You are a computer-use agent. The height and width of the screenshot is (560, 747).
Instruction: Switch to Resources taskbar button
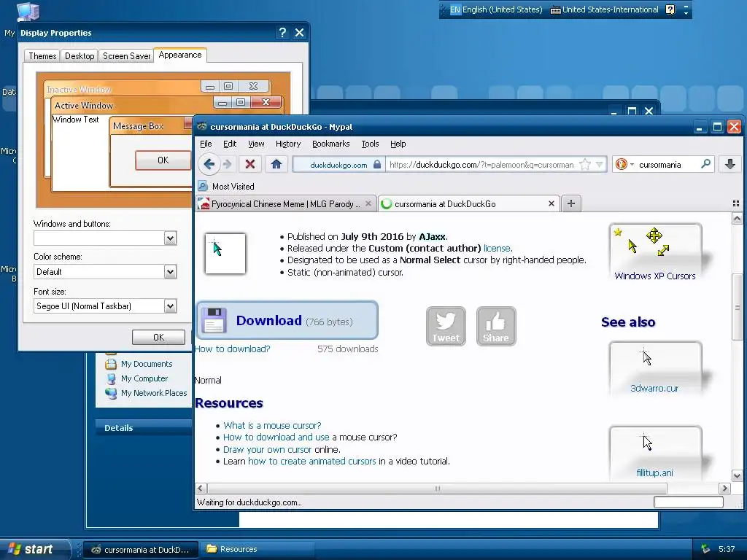[x=256, y=549]
